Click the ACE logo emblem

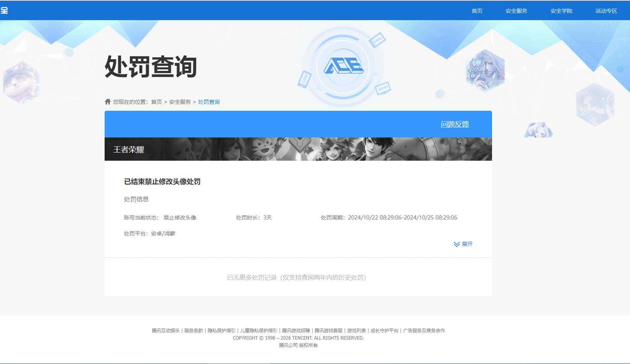[x=343, y=67]
